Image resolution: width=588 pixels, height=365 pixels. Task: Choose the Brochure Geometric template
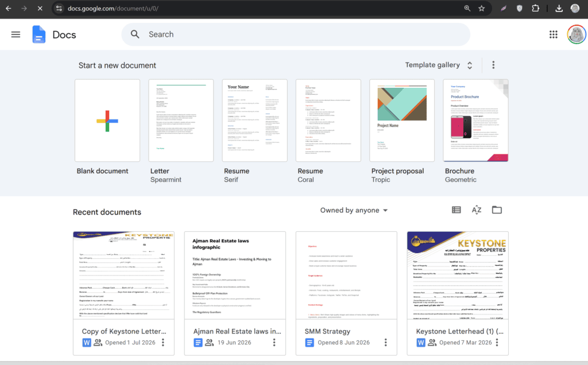[x=475, y=121]
